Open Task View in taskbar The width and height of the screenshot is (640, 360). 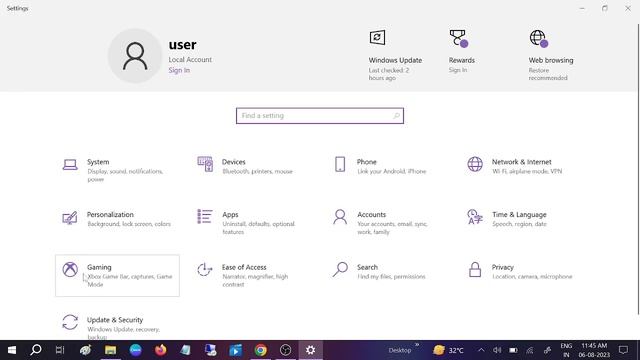[x=60, y=350]
